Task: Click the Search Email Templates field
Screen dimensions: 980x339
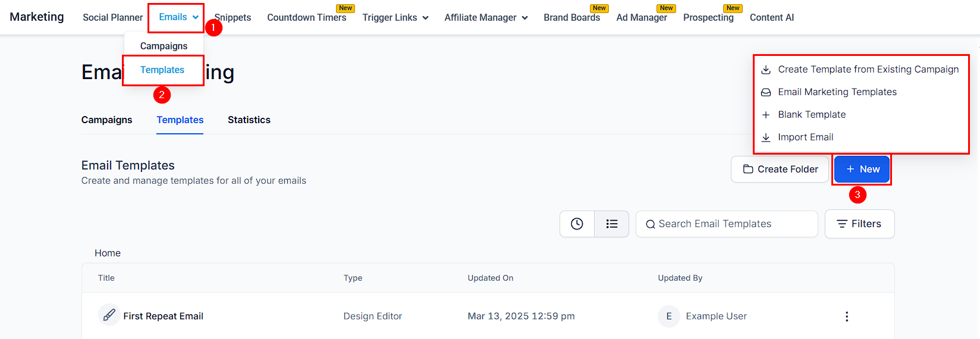Action: pos(727,224)
